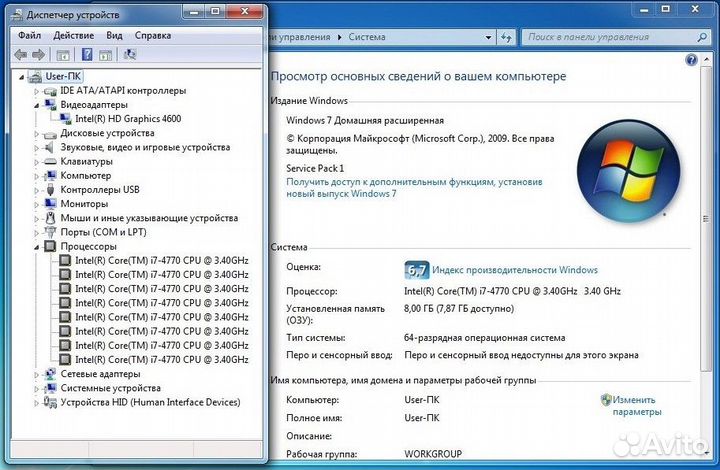Open the Действие menu
Image resolution: width=720 pixels, height=470 pixels.
73,35
